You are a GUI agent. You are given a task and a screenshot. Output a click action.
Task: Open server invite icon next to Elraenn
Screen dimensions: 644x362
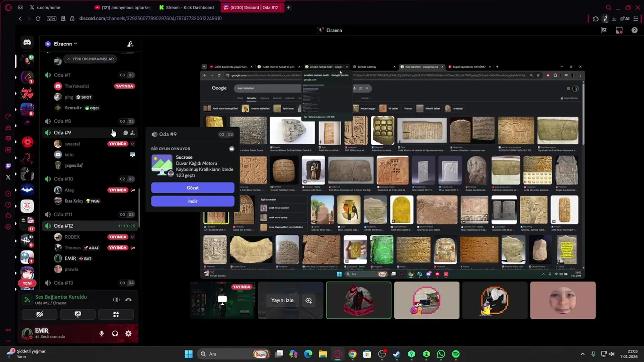[x=130, y=44]
